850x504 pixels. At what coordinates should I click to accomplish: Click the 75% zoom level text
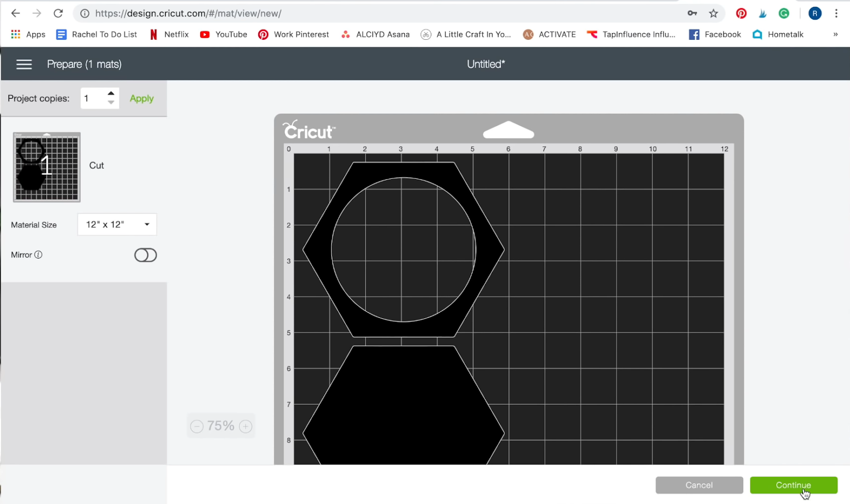tap(221, 426)
